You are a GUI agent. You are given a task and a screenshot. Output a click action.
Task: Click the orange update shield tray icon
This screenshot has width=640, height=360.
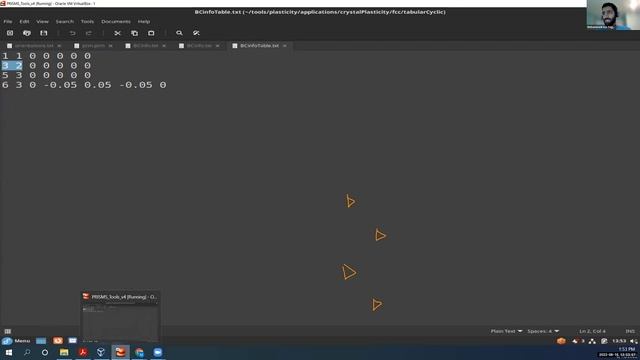pos(561,341)
